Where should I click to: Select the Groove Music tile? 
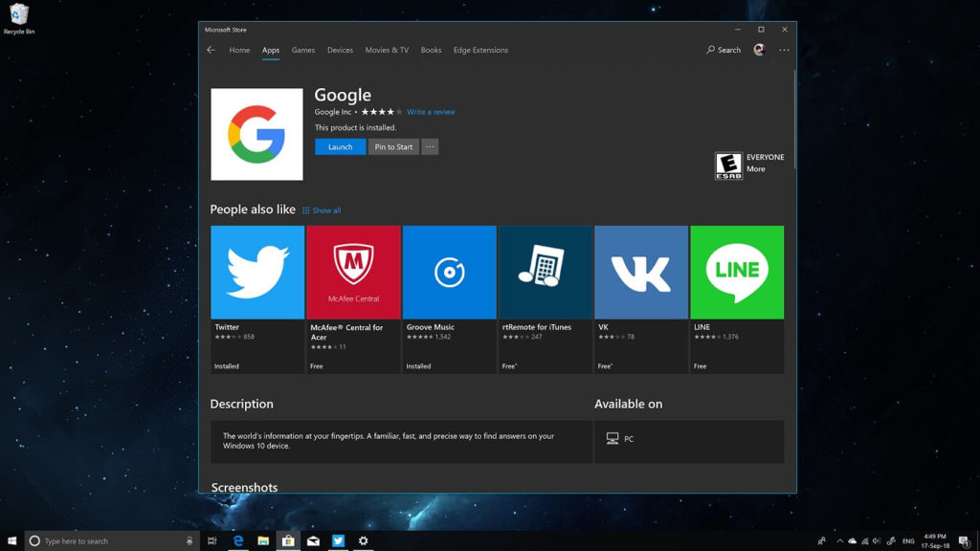tap(449, 272)
